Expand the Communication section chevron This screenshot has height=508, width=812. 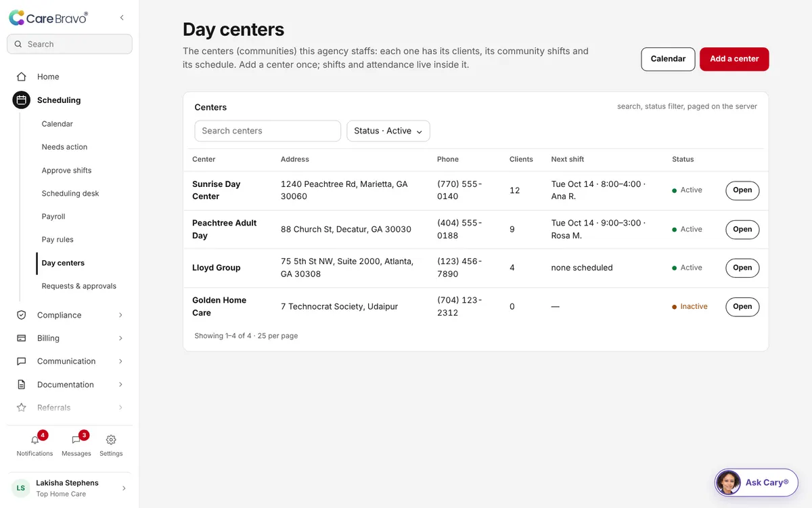pyautogui.click(x=120, y=361)
